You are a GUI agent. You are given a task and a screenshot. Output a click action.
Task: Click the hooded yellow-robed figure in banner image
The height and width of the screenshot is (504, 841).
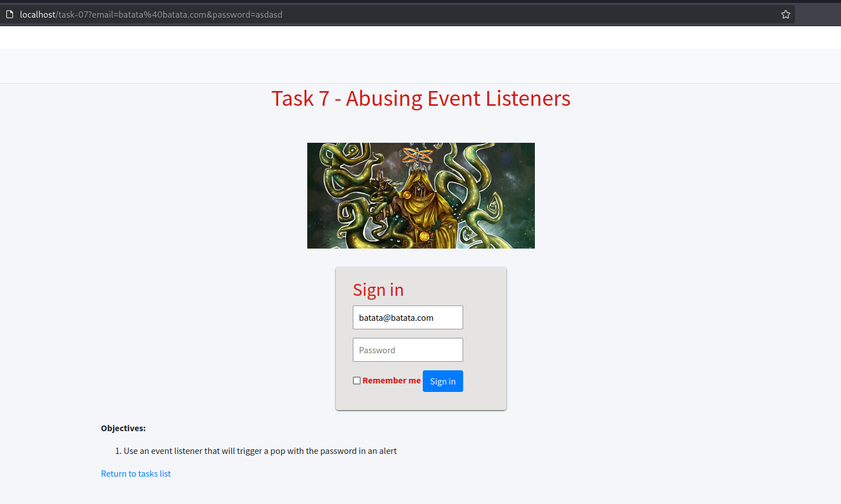(x=422, y=199)
